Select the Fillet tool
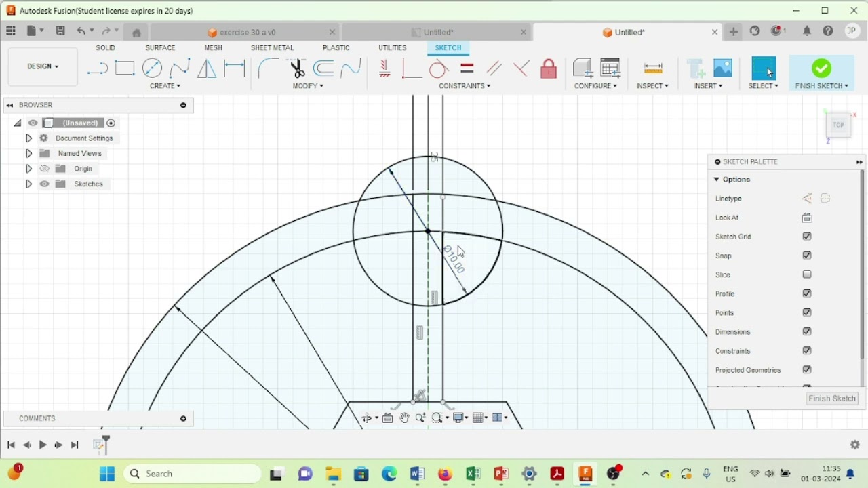The width and height of the screenshot is (868, 488). click(269, 68)
